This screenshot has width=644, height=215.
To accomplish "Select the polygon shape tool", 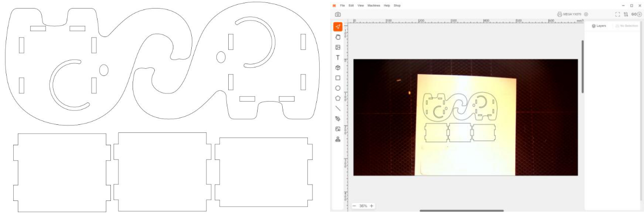I will pyautogui.click(x=338, y=98).
